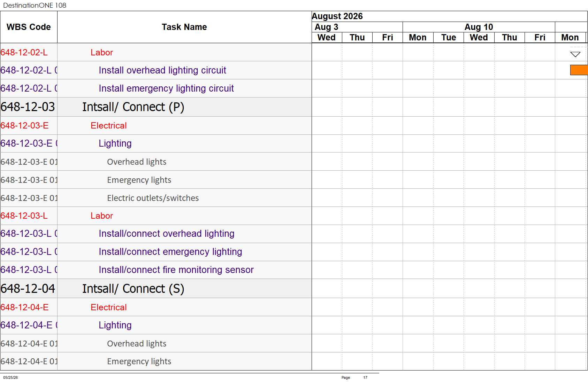Click WBS code 648-12-04

click(x=28, y=289)
